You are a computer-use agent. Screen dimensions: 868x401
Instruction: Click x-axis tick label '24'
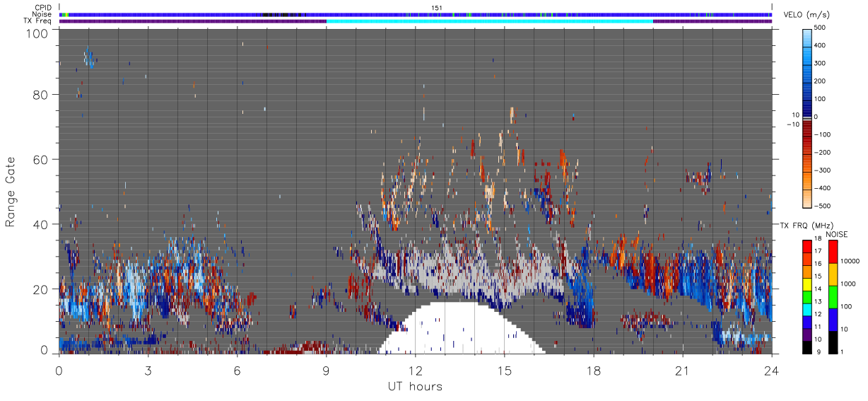[771, 371]
